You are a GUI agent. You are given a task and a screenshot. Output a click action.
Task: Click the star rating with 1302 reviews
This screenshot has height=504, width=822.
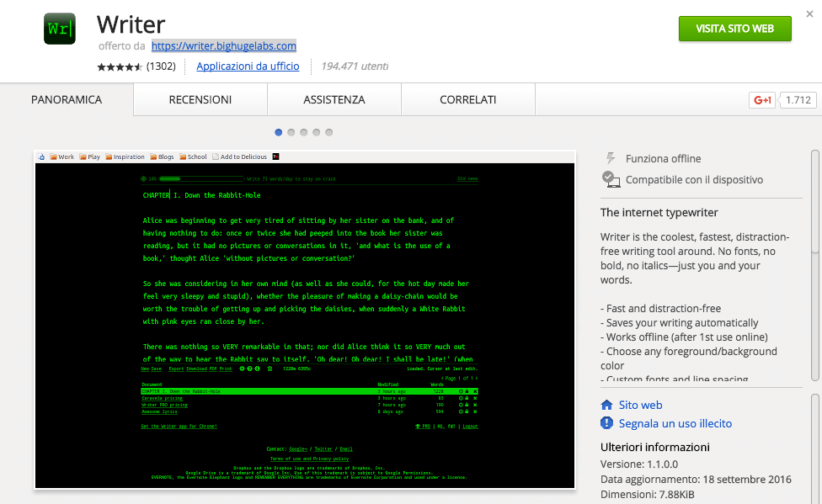click(136, 66)
